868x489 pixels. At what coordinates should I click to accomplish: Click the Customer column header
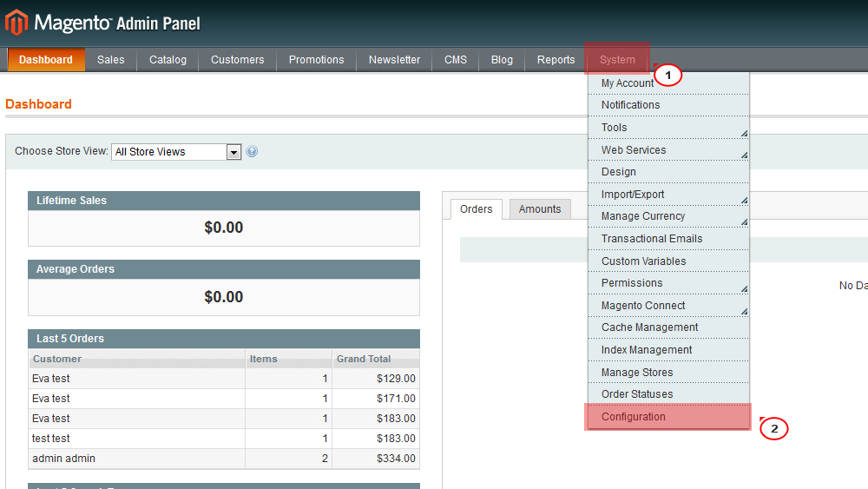coord(137,359)
